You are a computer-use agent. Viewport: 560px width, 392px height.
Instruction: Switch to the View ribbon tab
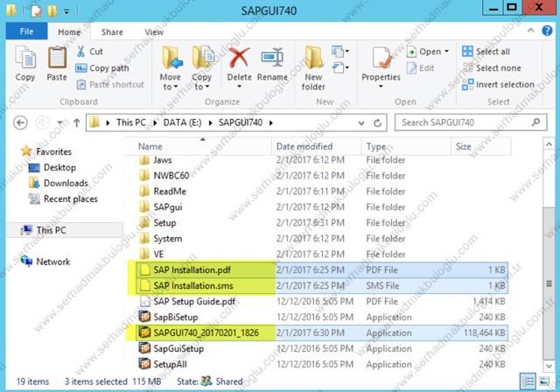click(154, 32)
